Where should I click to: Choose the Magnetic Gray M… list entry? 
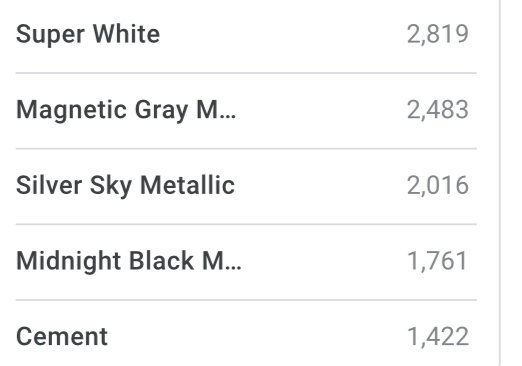(246, 110)
